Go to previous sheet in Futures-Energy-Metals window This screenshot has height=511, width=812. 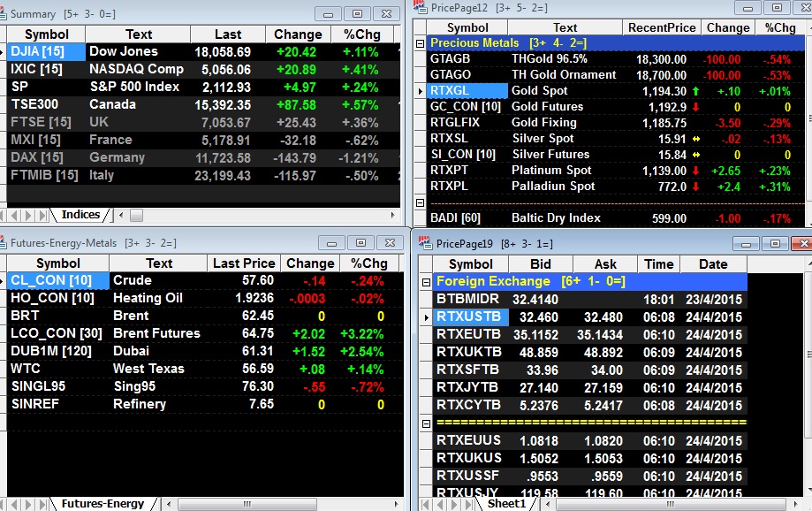[15, 504]
